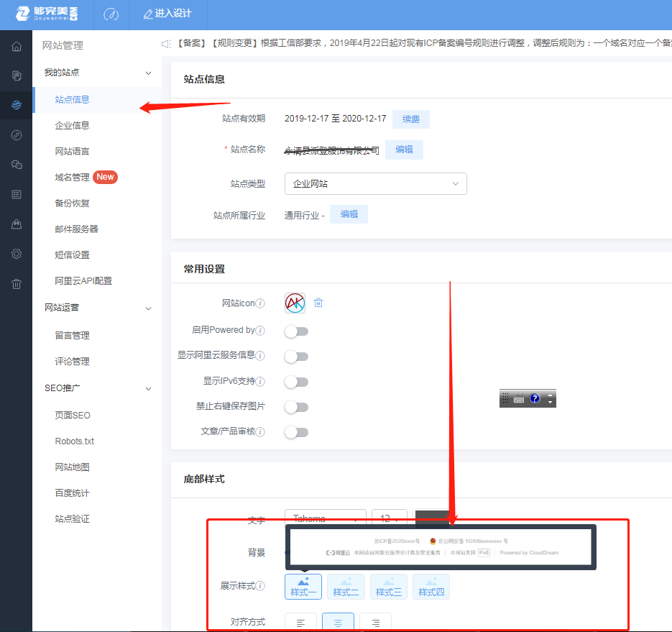Click the dashboard gauge icon in top bar
Viewport: 672px width, 632px height.
111,14
